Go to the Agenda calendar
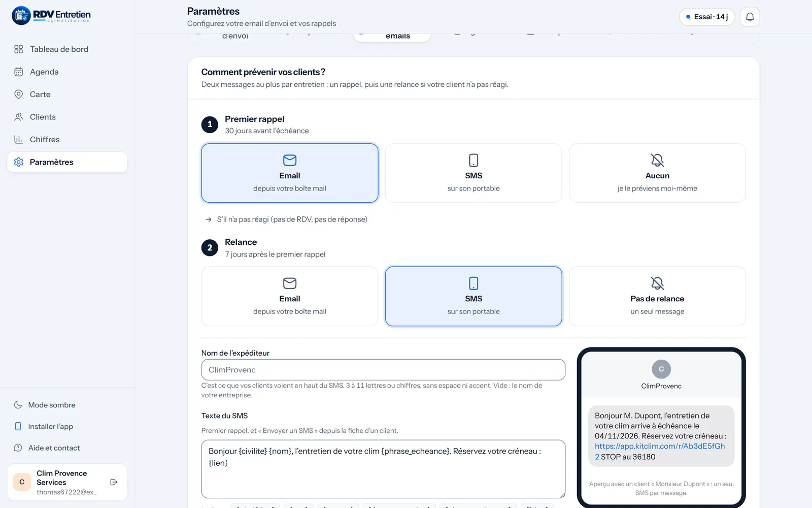The width and height of the screenshot is (812, 508). (x=67, y=72)
